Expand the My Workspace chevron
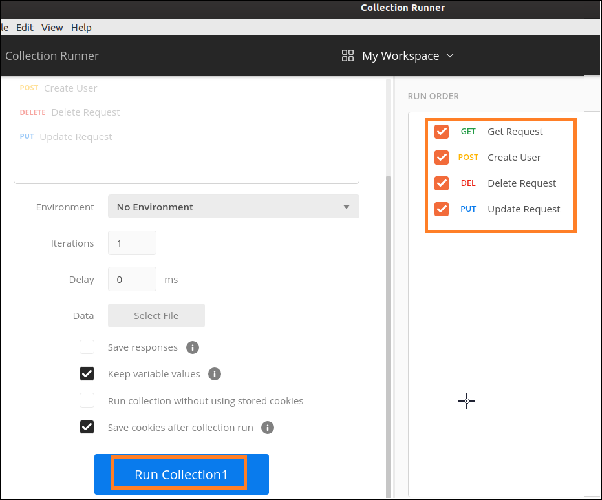 tap(450, 56)
